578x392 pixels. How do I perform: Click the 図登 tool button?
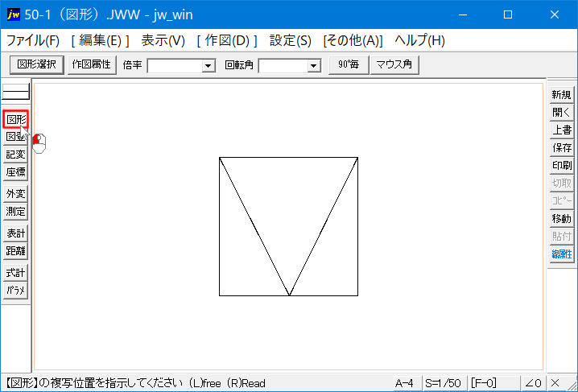tap(16, 137)
